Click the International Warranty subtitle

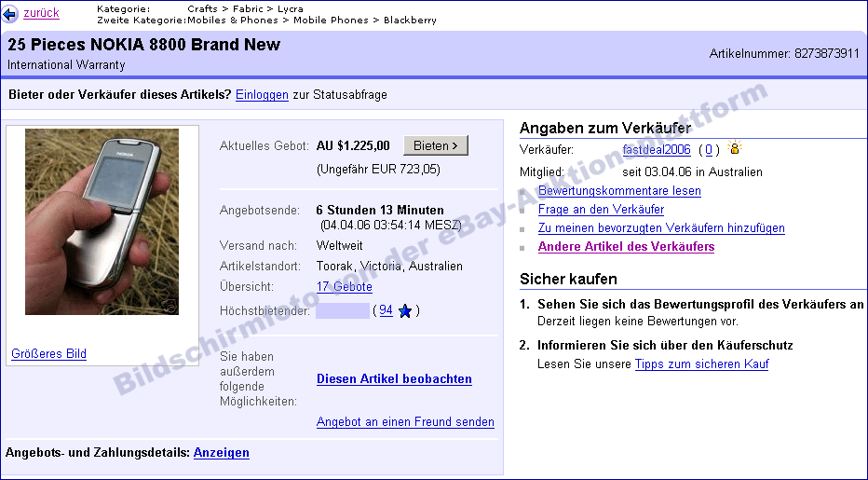[x=66, y=65]
